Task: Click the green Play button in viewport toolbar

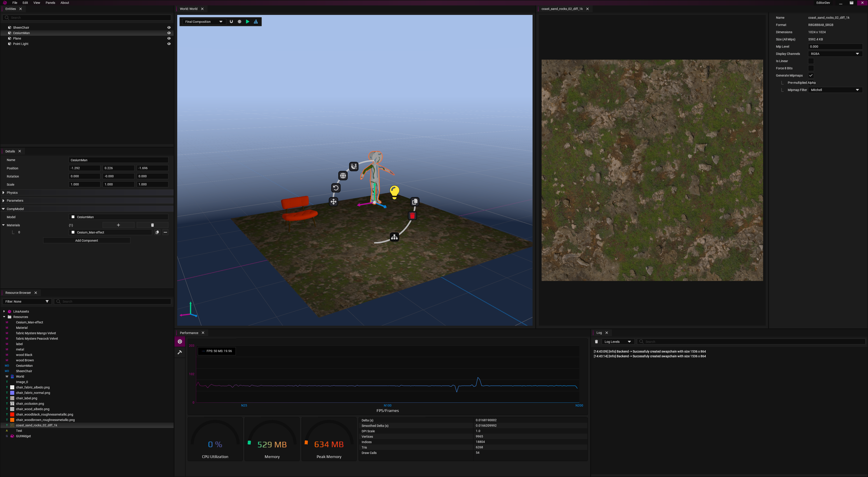Action: [x=248, y=21]
